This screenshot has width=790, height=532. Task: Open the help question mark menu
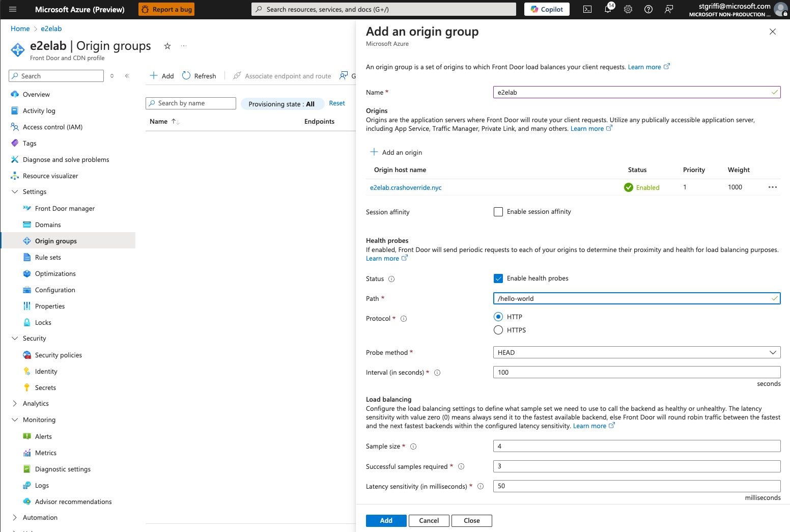pos(648,9)
